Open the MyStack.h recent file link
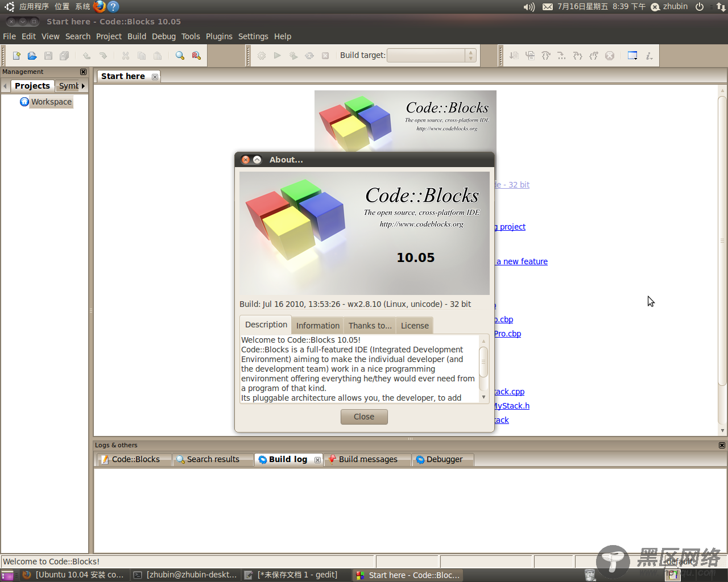The image size is (728, 582). (x=511, y=406)
